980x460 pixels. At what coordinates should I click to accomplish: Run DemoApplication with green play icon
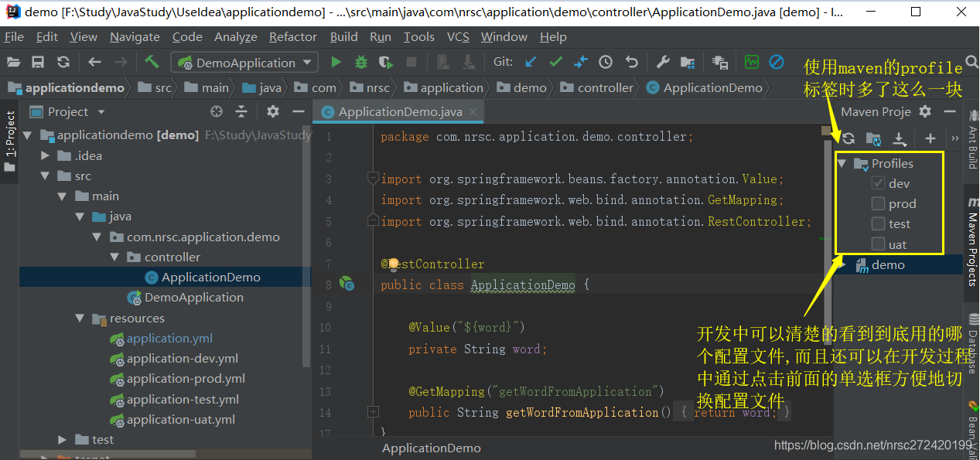tap(336, 63)
